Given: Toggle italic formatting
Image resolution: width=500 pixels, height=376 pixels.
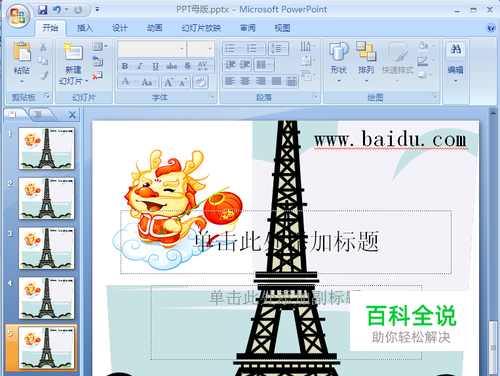Looking at the screenshot, I should (140, 66).
